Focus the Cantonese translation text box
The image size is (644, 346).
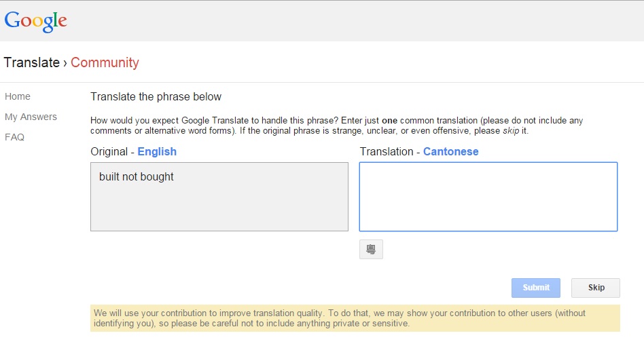point(488,197)
